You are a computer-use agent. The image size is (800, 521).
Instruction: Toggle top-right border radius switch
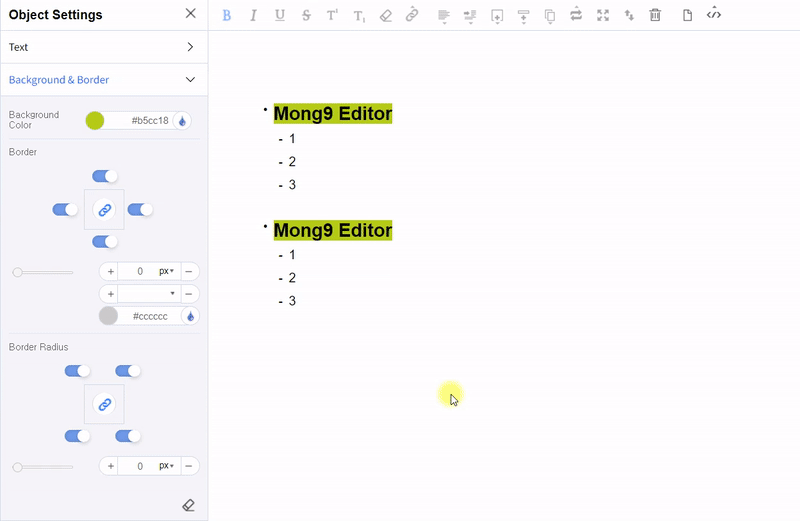[x=128, y=371]
